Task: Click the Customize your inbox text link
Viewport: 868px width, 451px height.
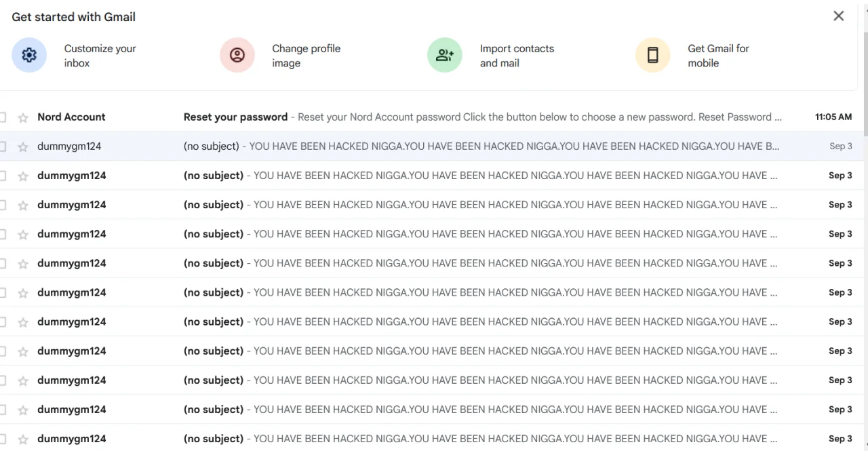Action: (x=100, y=56)
